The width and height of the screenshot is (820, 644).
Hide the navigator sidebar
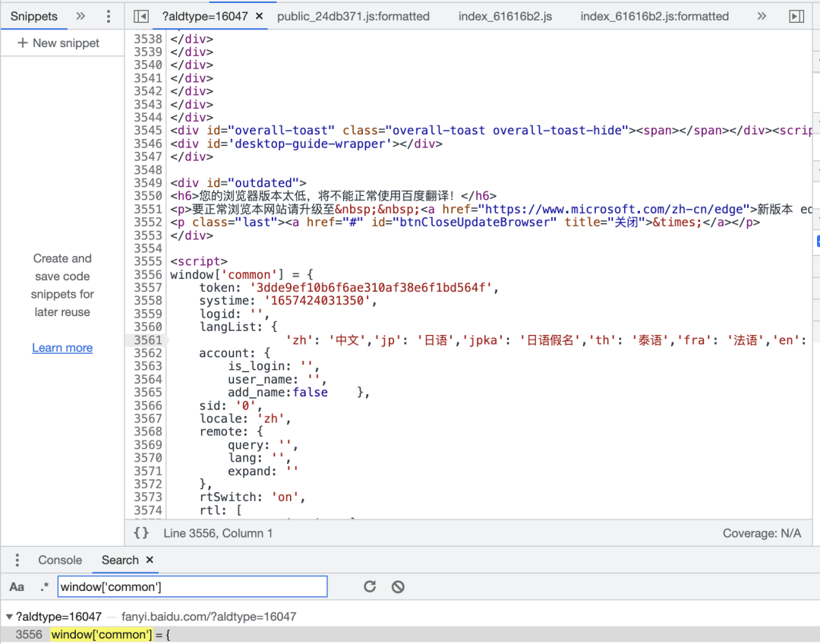tap(140, 16)
